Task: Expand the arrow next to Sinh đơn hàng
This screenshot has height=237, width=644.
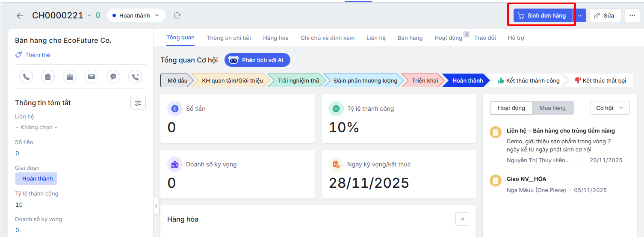Action: click(x=579, y=15)
